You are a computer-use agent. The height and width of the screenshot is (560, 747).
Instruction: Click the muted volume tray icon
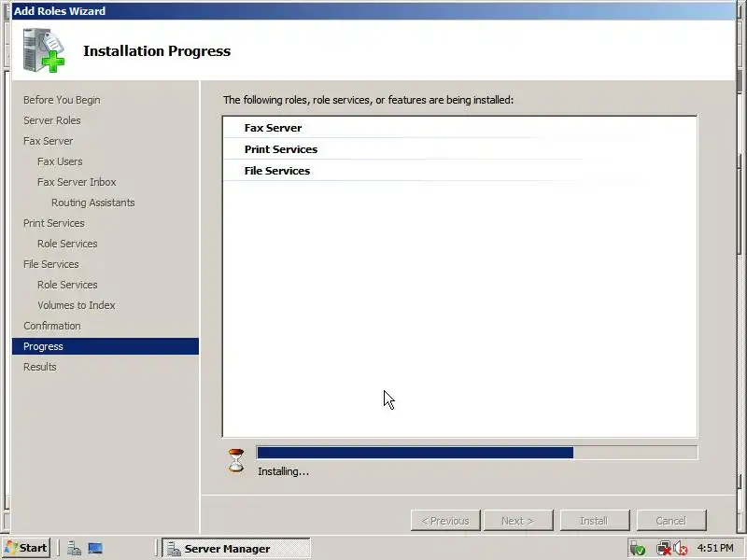681,549
